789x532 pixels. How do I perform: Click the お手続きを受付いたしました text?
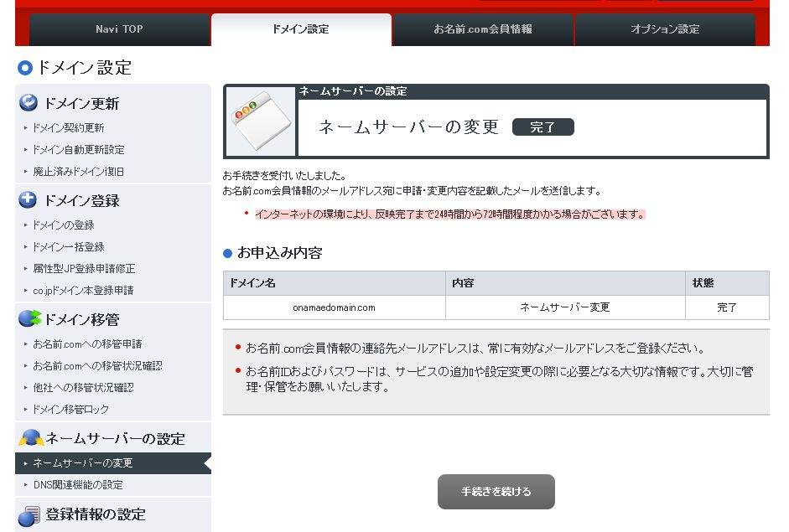[x=284, y=176]
